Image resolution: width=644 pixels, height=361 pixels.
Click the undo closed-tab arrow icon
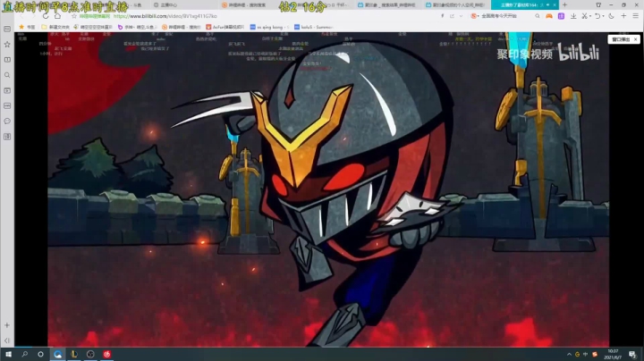point(597,16)
